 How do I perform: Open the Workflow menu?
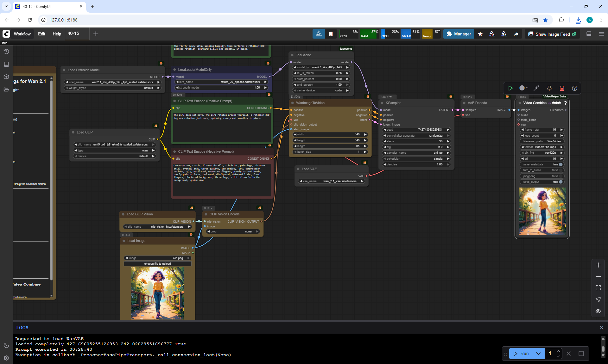click(x=22, y=34)
